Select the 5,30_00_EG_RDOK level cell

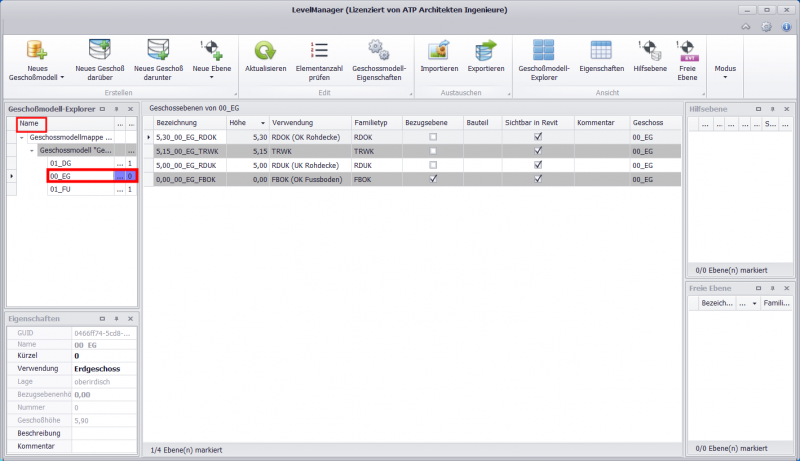click(x=190, y=137)
